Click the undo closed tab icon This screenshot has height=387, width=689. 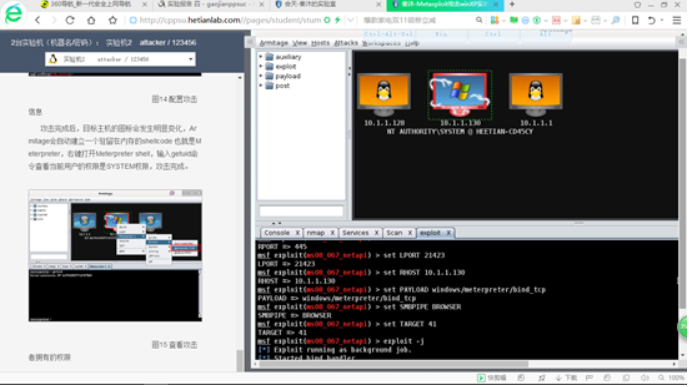coord(652,20)
